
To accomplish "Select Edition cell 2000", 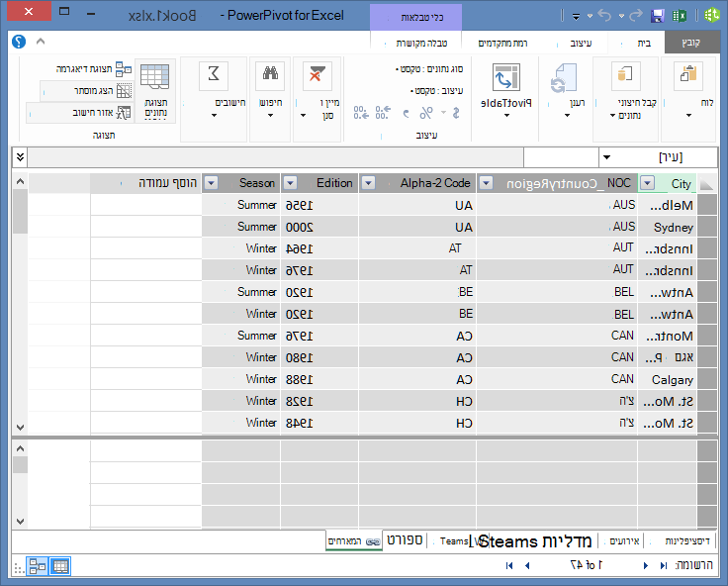I will point(319,227).
